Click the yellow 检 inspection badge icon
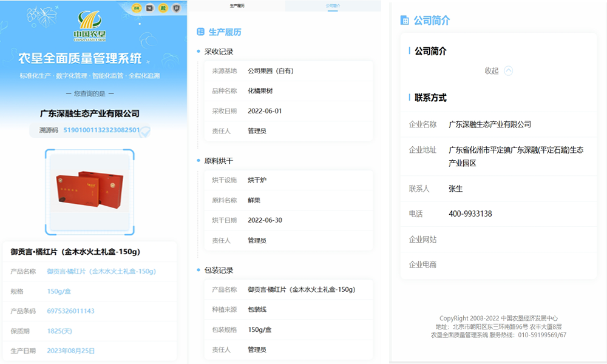 click(163, 8)
